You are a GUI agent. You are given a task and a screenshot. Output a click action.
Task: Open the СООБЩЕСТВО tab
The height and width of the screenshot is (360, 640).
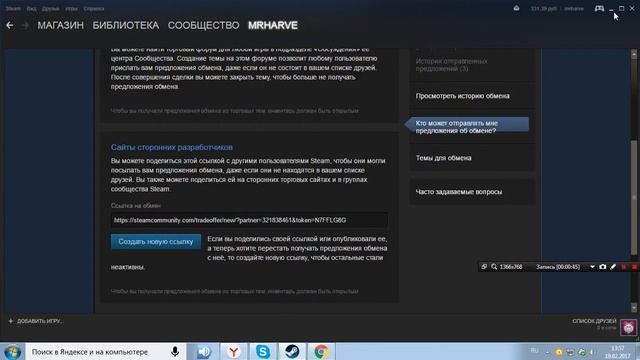pyautogui.click(x=203, y=25)
